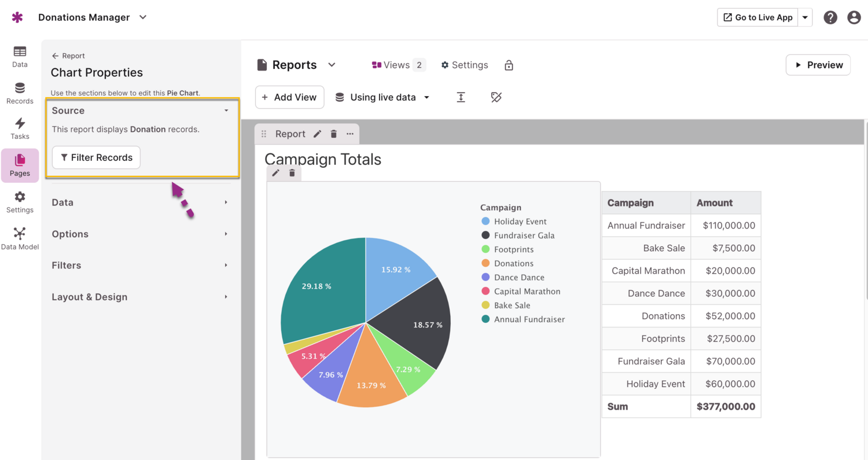868x460 pixels.
Task: Expand the Layout & Design section
Action: (140, 297)
